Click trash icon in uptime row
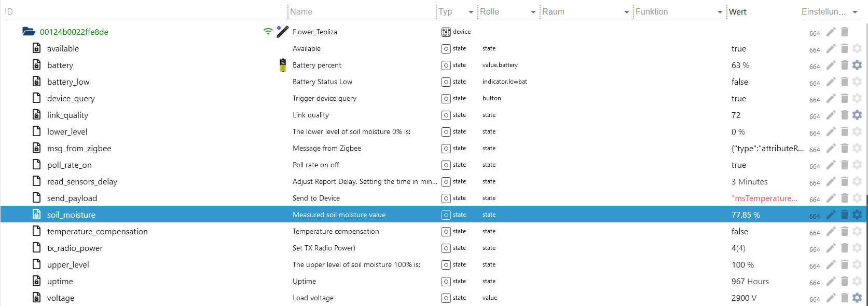 [844, 281]
